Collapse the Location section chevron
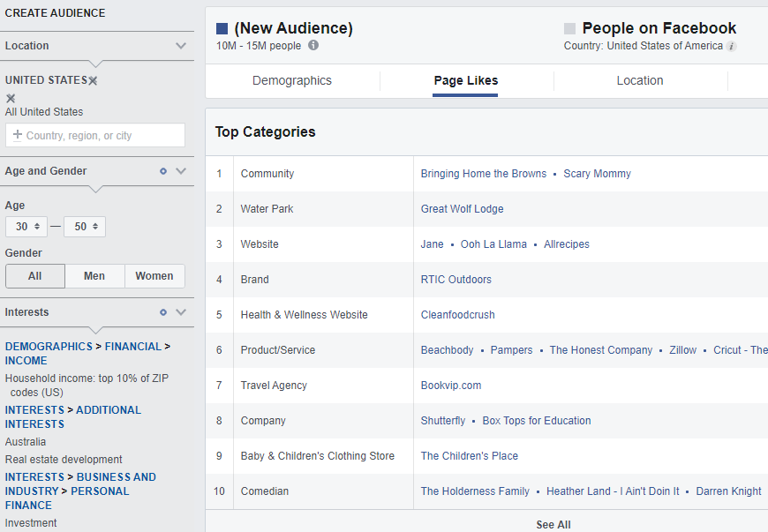 click(181, 46)
